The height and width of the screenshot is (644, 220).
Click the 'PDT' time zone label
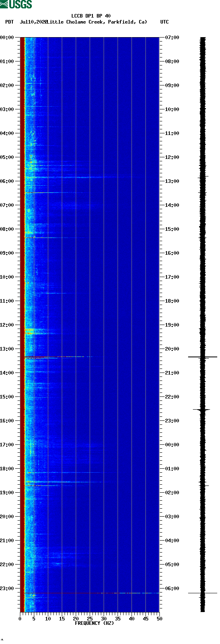pos(9,22)
